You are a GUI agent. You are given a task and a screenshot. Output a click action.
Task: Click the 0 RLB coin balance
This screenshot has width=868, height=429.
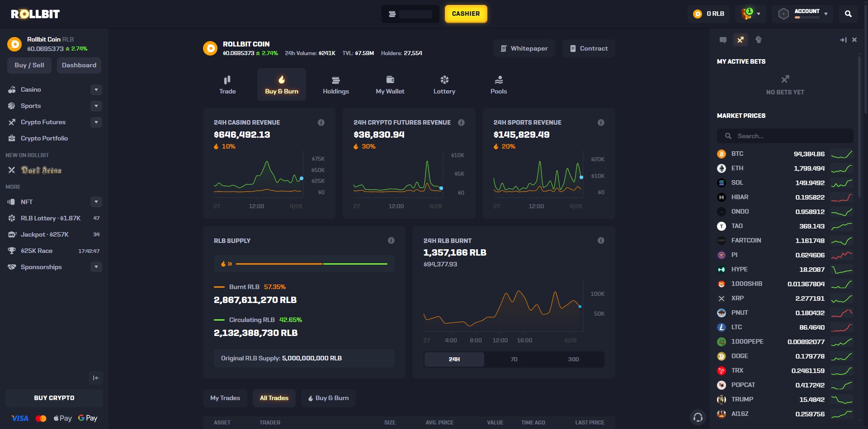pyautogui.click(x=709, y=14)
